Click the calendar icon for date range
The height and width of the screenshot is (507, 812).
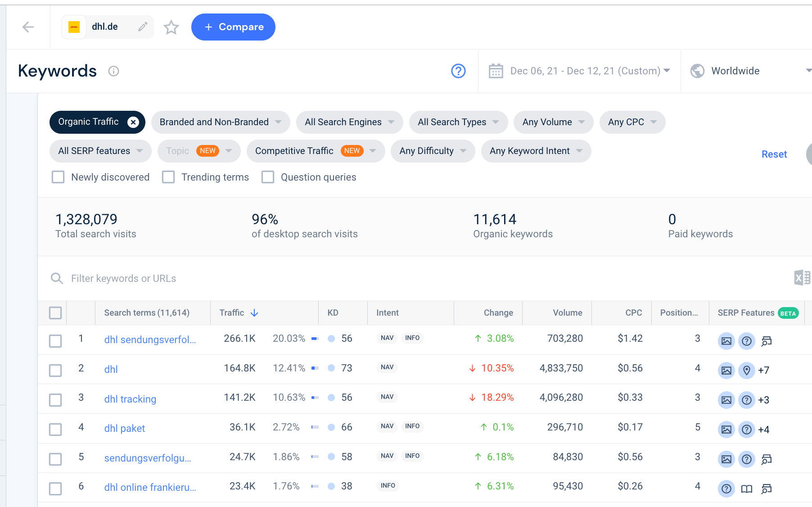[496, 71]
